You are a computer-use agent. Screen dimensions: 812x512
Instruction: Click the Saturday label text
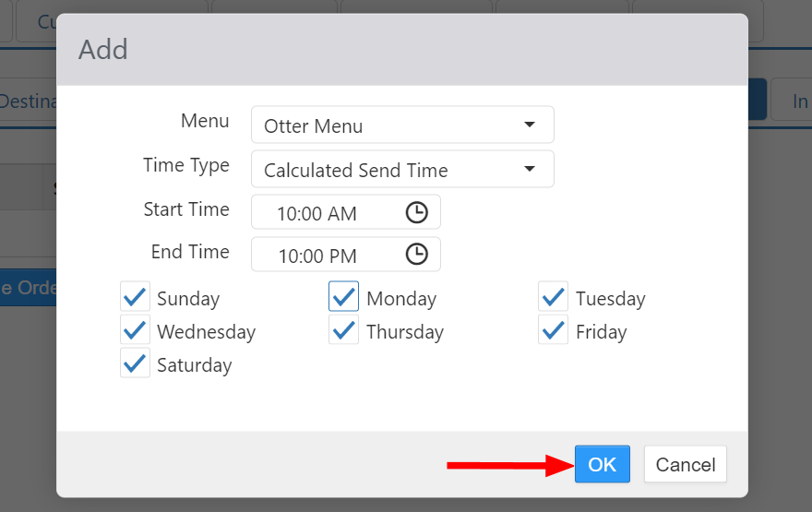(x=194, y=365)
